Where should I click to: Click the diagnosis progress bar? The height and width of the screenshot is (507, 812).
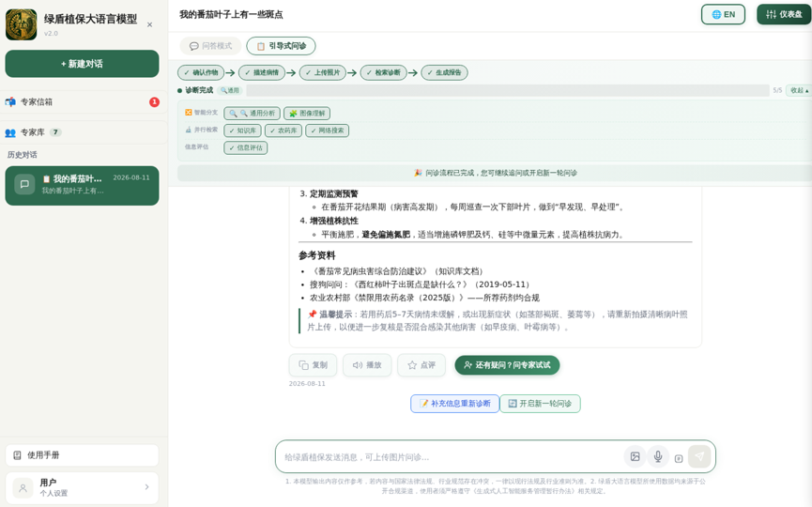(508, 90)
